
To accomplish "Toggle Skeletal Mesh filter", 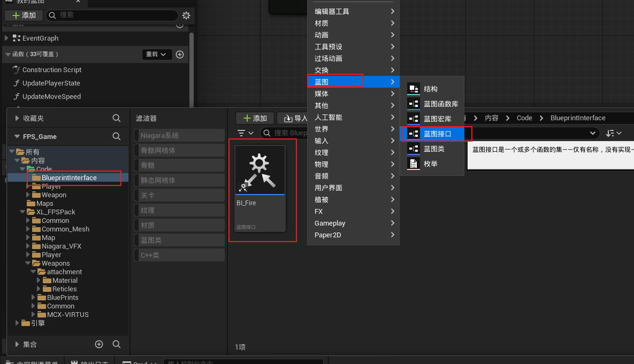I will coord(179,150).
